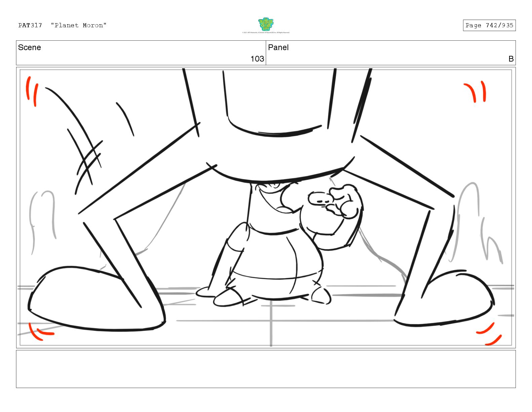Image resolution: width=532 pixels, height=412 pixels.
Task: Click the 'Scene' label
Action: tap(30, 47)
